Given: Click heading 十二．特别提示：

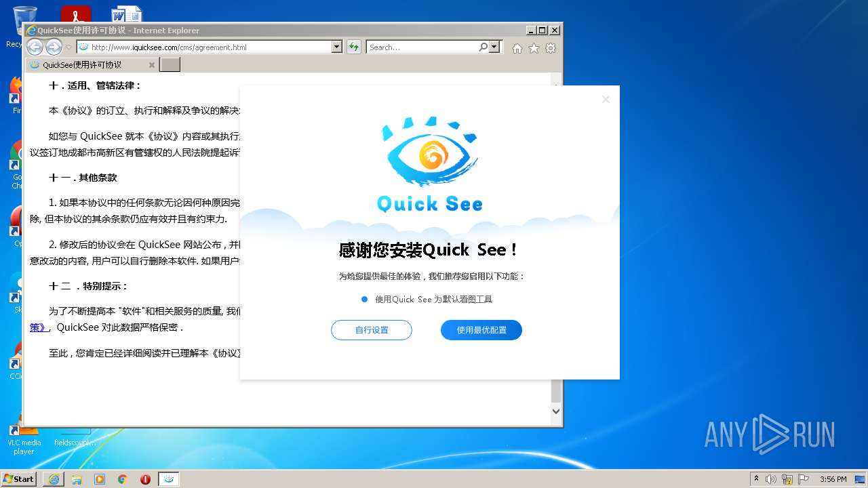Looking at the screenshot, I should click(88, 286).
